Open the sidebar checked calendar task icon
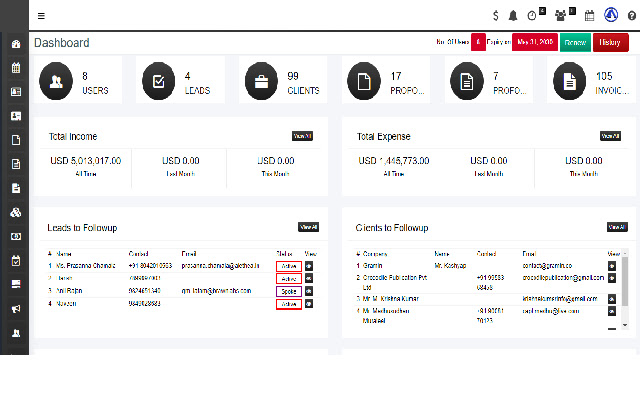 [16, 260]
